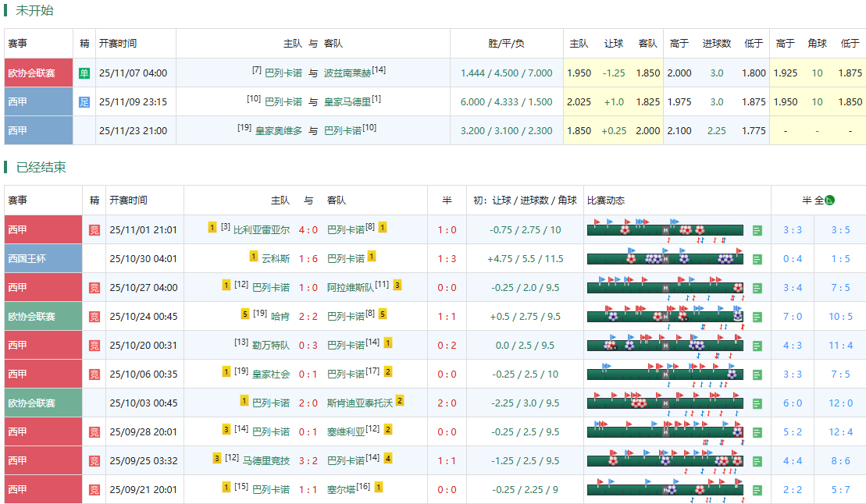
Task: Click the green corner icon beside 半 全 header
Action: pyautogui.click(x=829, y=201)
